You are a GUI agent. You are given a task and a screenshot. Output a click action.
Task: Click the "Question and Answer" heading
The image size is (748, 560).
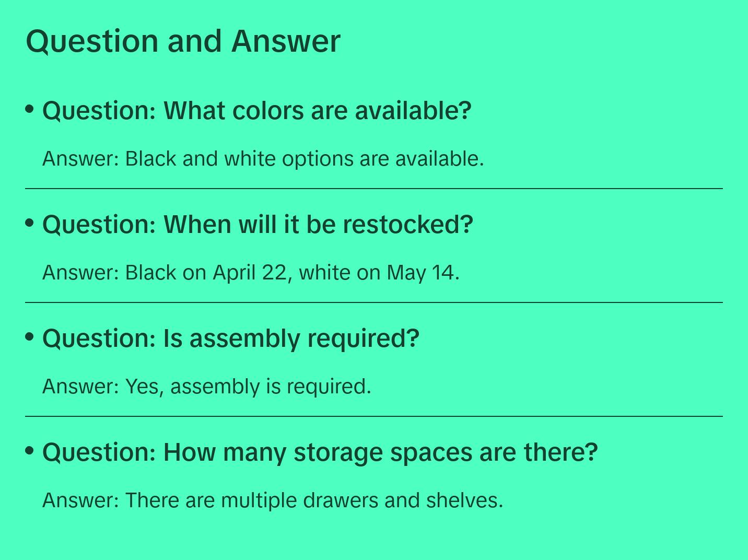183,41
